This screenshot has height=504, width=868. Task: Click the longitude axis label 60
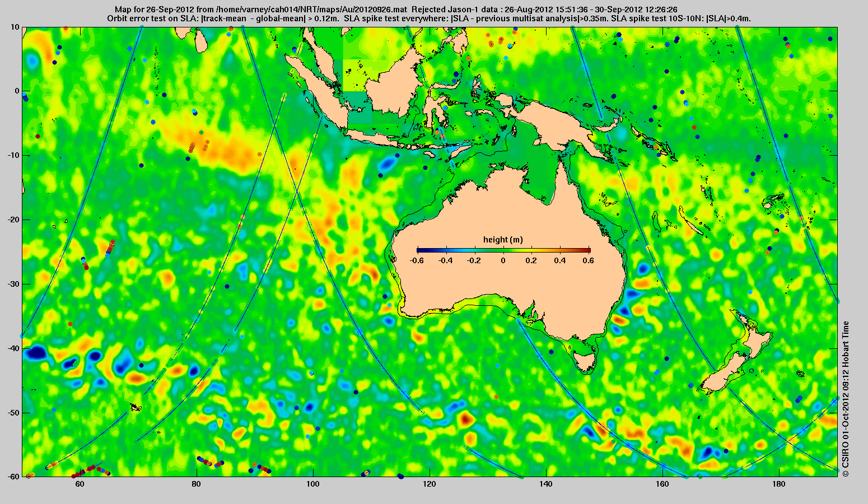click(80, 484)
